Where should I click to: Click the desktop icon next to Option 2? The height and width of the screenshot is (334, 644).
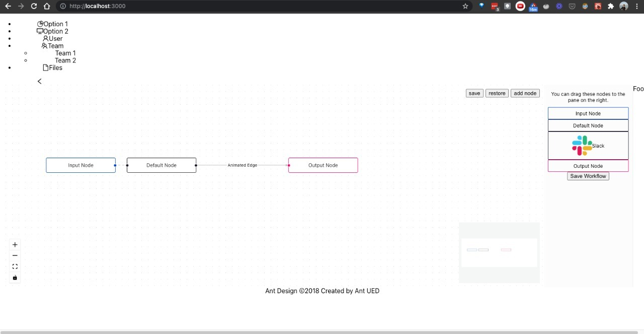pos(40,31)
